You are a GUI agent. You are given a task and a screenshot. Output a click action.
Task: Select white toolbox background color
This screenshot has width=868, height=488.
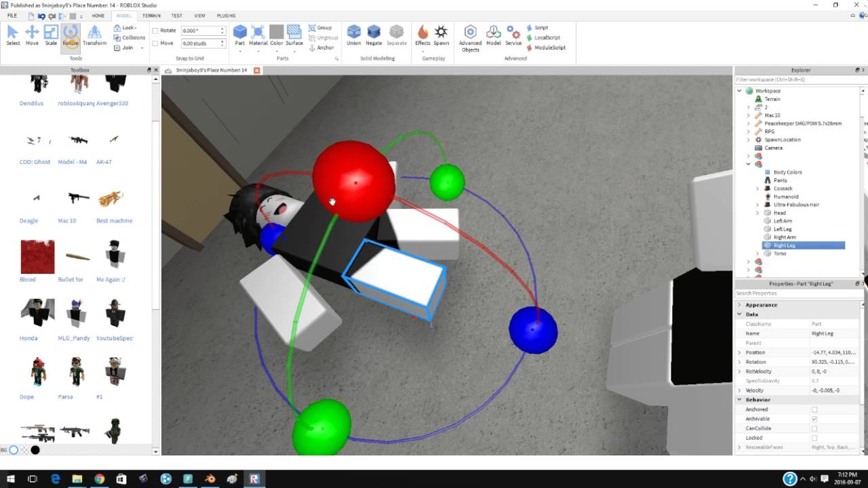(14, 449)
